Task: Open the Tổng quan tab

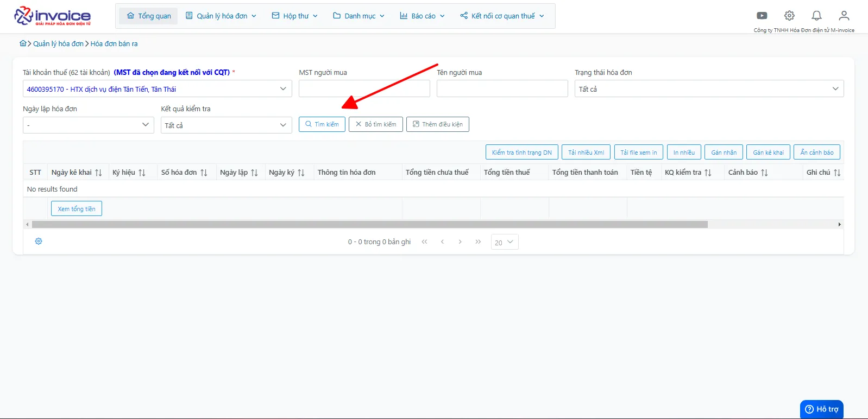Action: [149, 16]
